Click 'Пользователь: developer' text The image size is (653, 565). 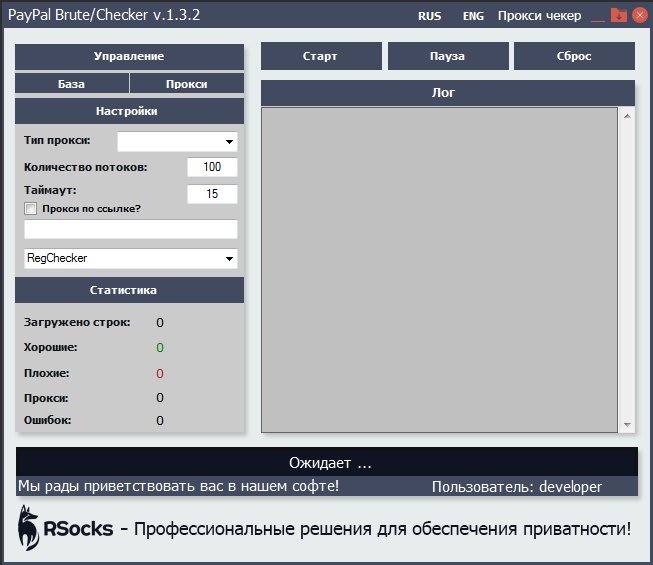pyautogui.click(x=516, y=487)
